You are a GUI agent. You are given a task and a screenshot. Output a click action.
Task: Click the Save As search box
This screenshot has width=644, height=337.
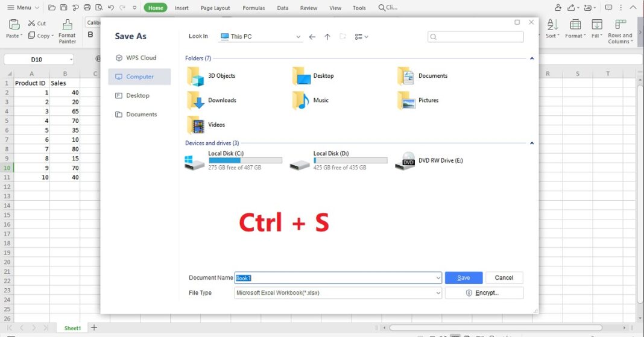(x=475, y=37)
